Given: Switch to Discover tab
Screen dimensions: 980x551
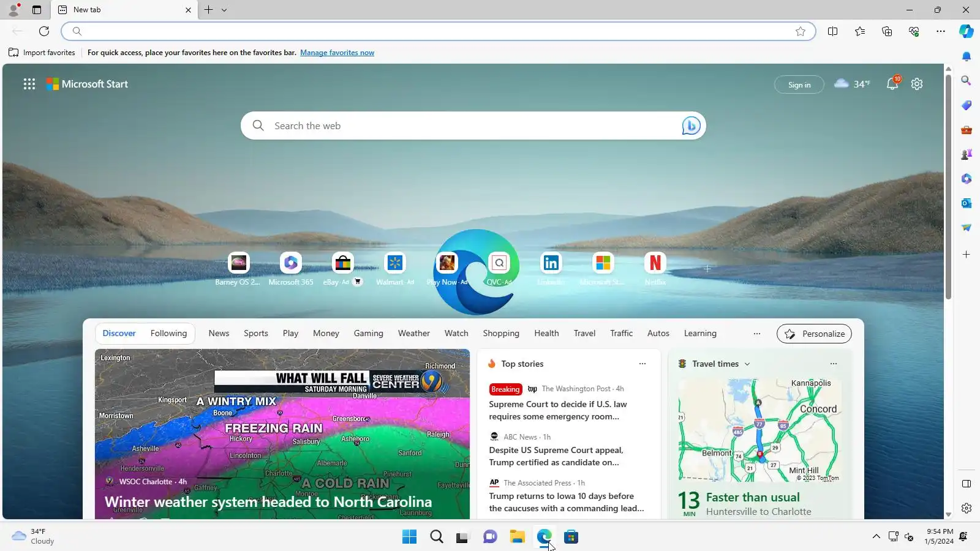Looking at the screenshot, I should [x=119, y=334].
